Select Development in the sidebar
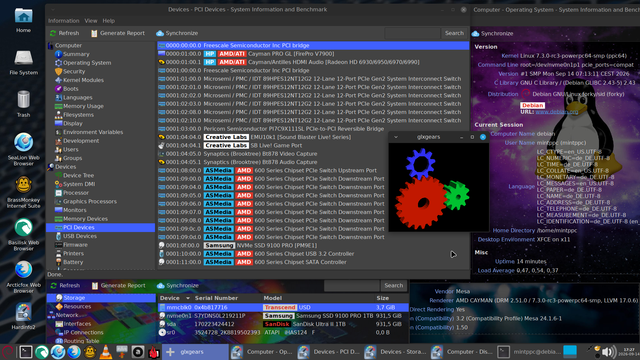Viewport: 640px width, 360px height. (x=81, y=141)
